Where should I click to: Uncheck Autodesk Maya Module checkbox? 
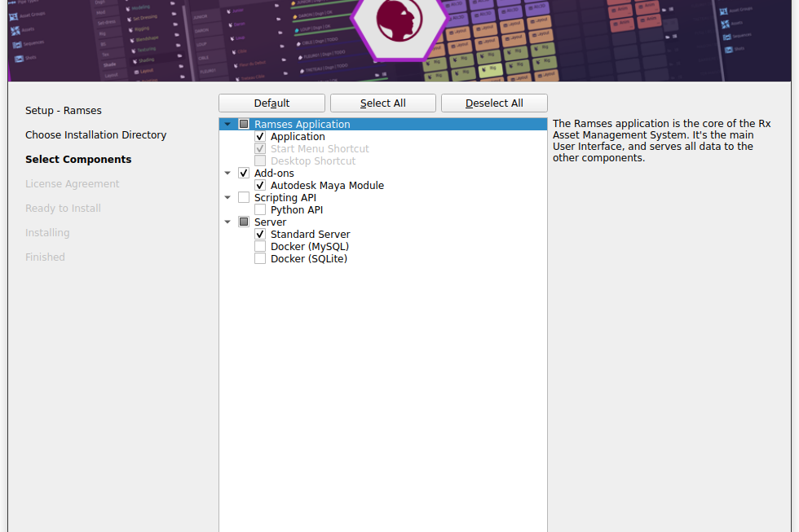pos(260,186)
